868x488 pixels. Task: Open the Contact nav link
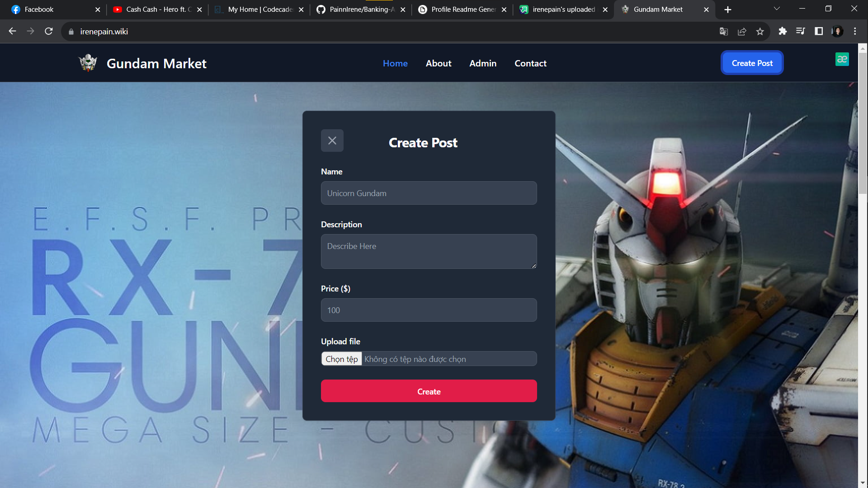coord(530,63)
